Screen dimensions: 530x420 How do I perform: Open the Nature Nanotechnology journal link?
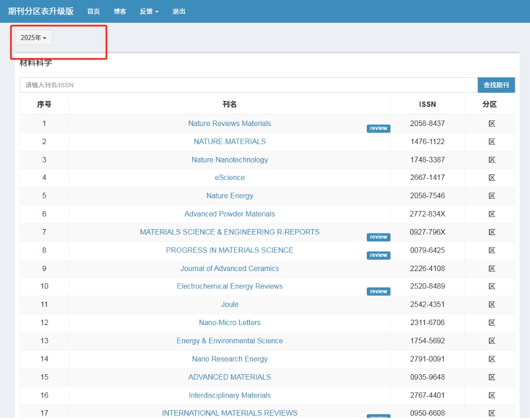pyautogui.click(x=229, y=160)
